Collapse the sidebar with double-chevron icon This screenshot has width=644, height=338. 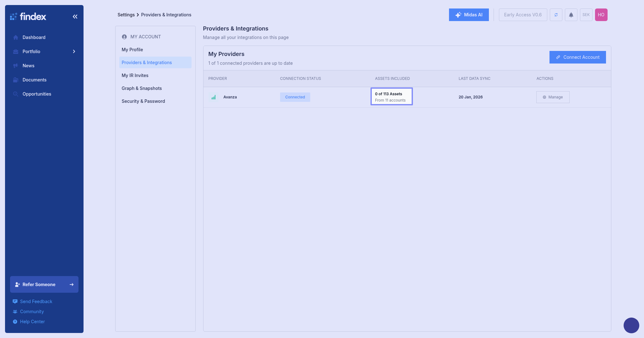click(75, 17)
